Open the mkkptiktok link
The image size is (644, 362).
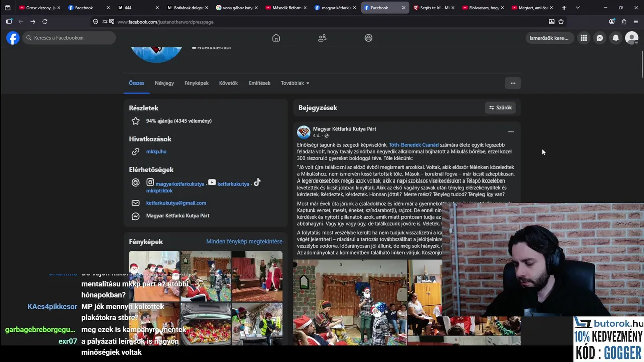click(x=159, y=191)
